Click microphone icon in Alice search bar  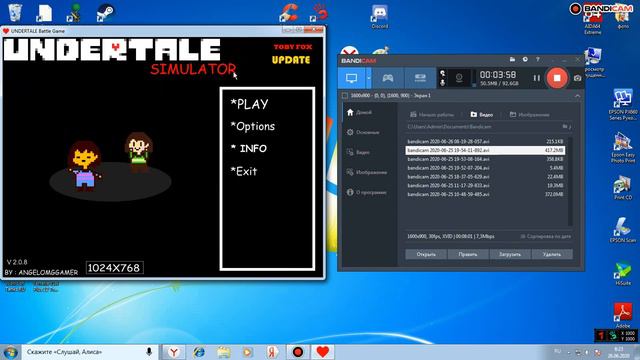point(149,351)
